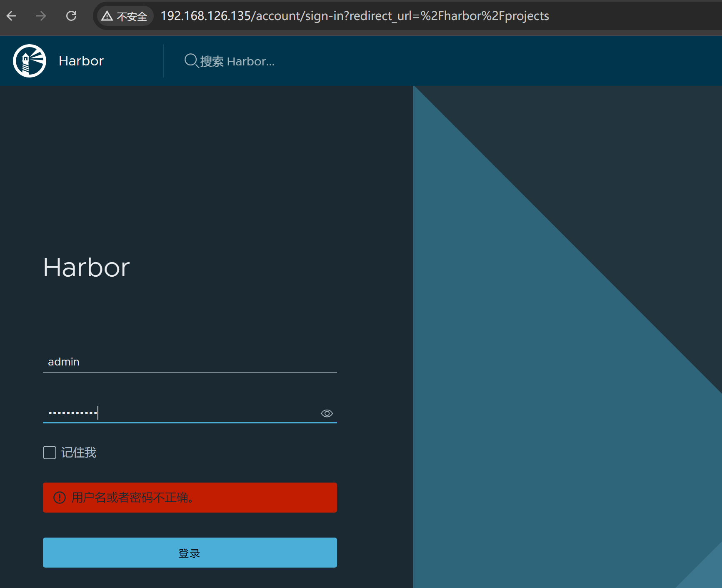This screenshot has height=588, width=722.
Task: Click the exclamation icon in error banner
Action: [x=60, y=498]
